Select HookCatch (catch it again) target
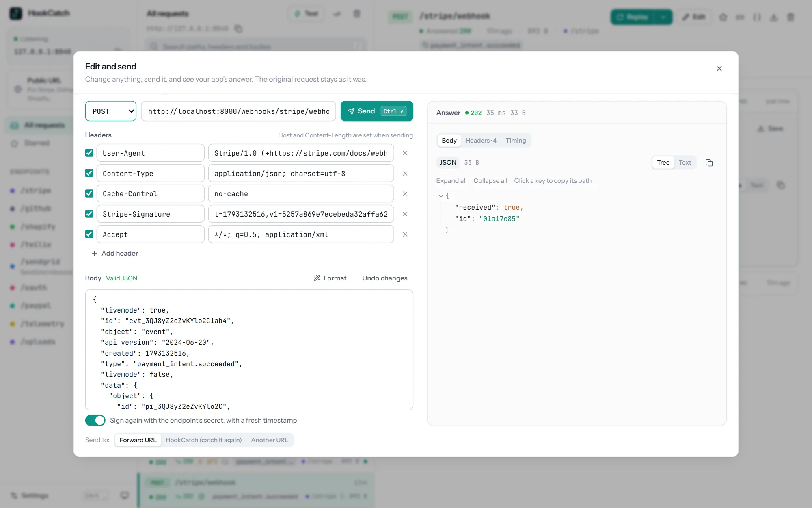Viewport: 812px width, 508px height. [x=203, y=440]
